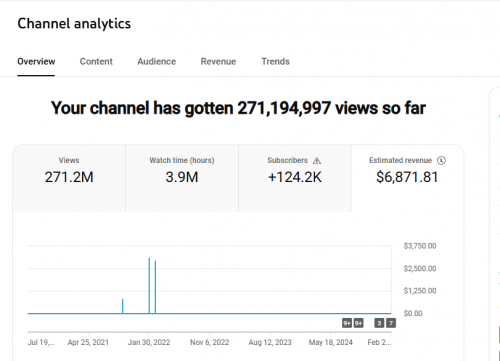The width and height of the screenshot is (500, 361).
Task: Open the first 9+ video marker badge
Action: [347, 323]
